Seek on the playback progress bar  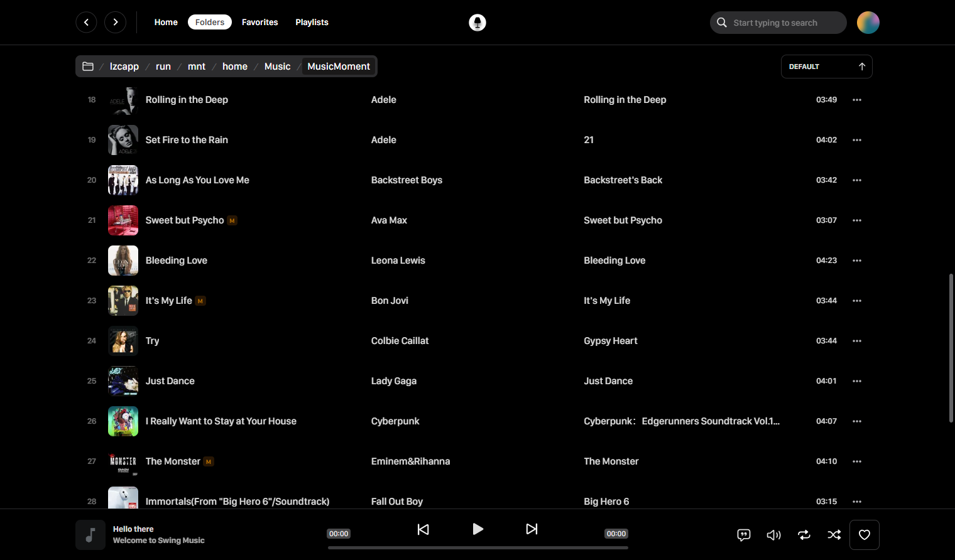477,547
